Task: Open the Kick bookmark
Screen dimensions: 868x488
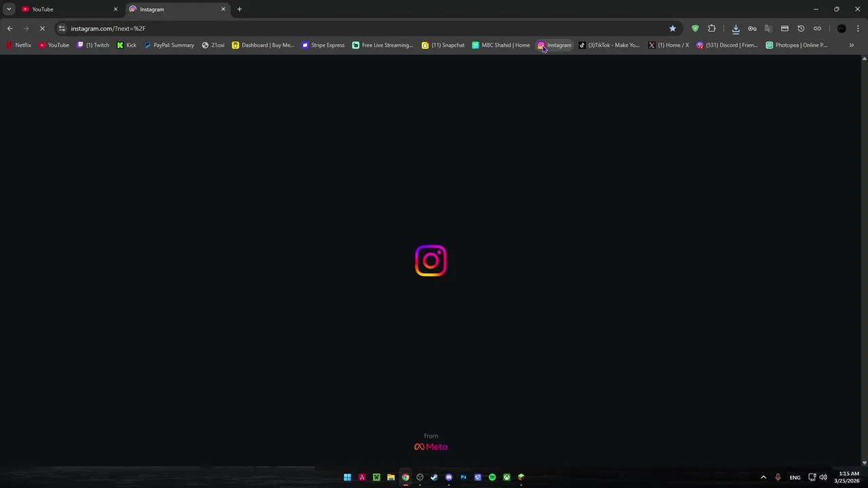Action: pyautogui.click(x=127, y=45)
